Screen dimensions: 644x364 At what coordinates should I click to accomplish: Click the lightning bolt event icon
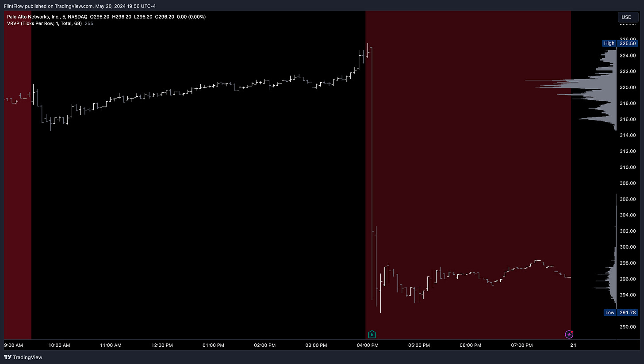click(x=569, y=334)
